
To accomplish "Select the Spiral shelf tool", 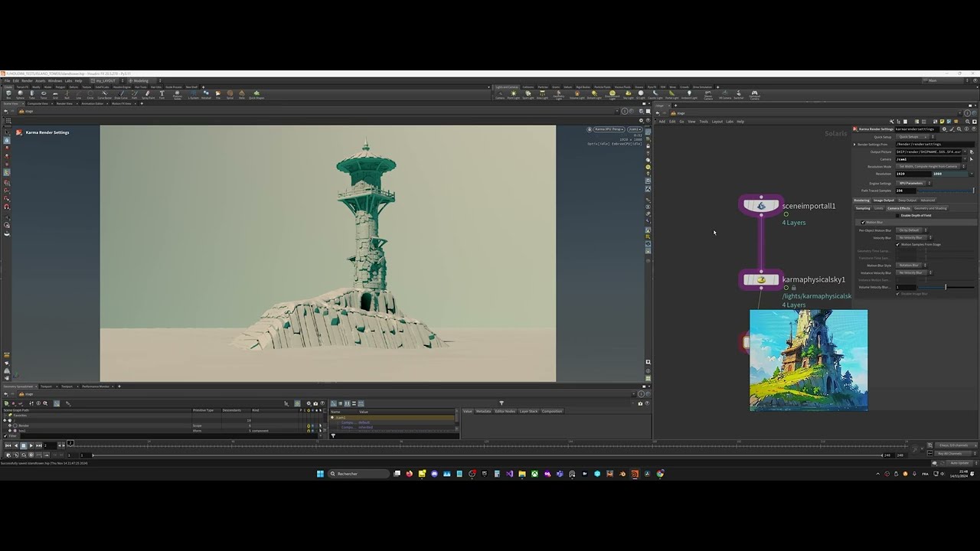I will click(230, 93).
